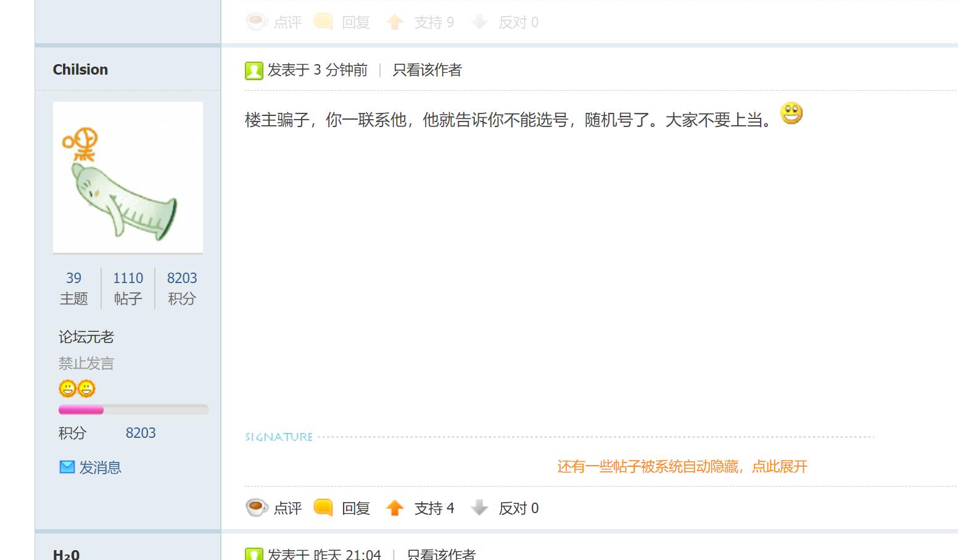The width and height of the screenshot is (958, 560).
Task: Open 8203 积分 stat under the avatar
Action: pos(182,288)
